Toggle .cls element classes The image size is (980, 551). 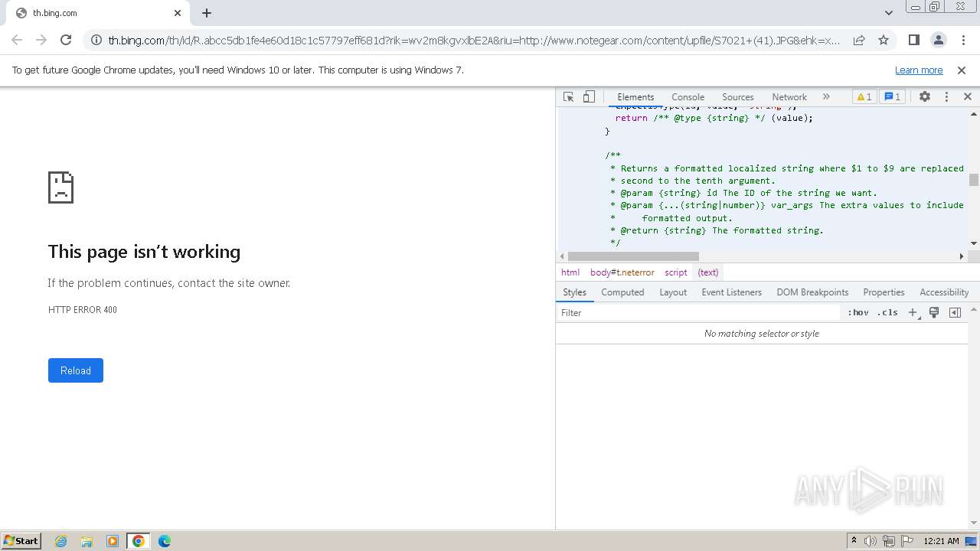[x=887, y=312]
